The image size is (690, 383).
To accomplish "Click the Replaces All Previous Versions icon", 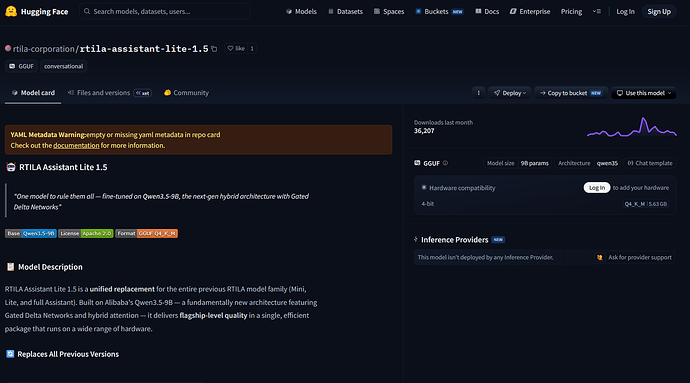I will [x=10, y=354].
